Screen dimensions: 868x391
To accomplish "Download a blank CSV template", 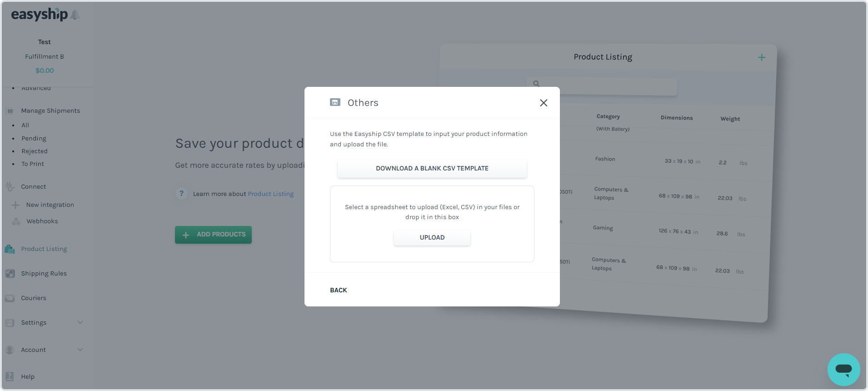I will pos(432,168).
